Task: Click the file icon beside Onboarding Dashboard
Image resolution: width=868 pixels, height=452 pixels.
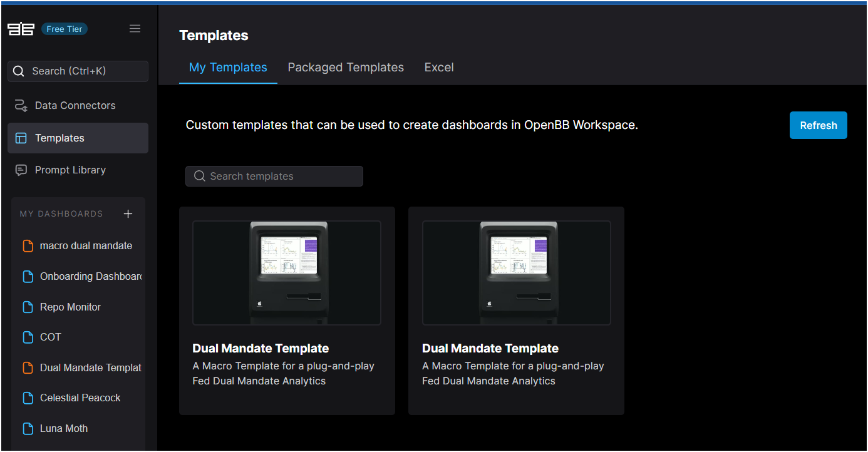Action: coord(28,277)
